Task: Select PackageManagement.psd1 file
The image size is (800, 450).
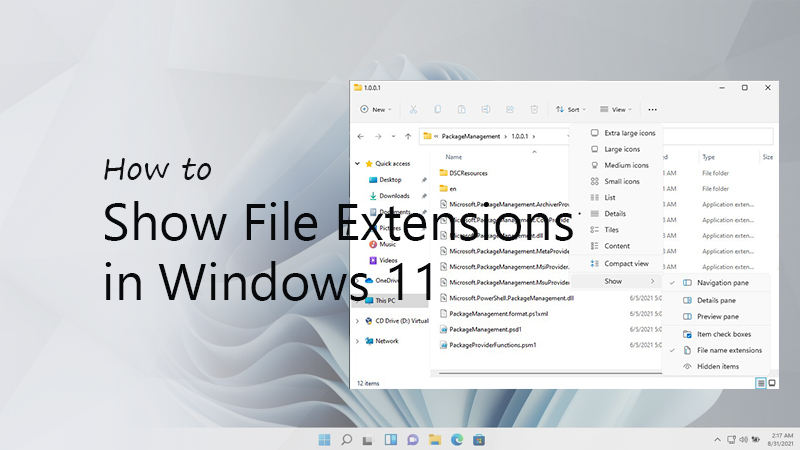Action: (485, 329)
